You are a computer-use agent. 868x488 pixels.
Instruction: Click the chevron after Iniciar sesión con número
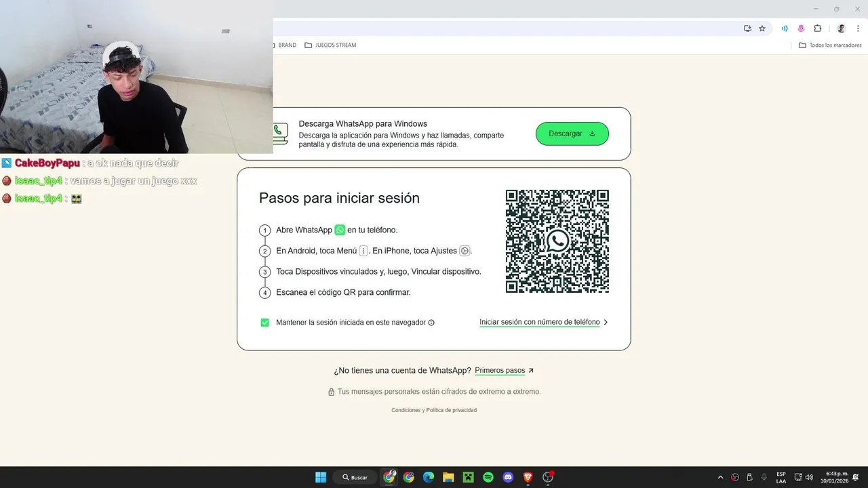click(x=606, y=322)
